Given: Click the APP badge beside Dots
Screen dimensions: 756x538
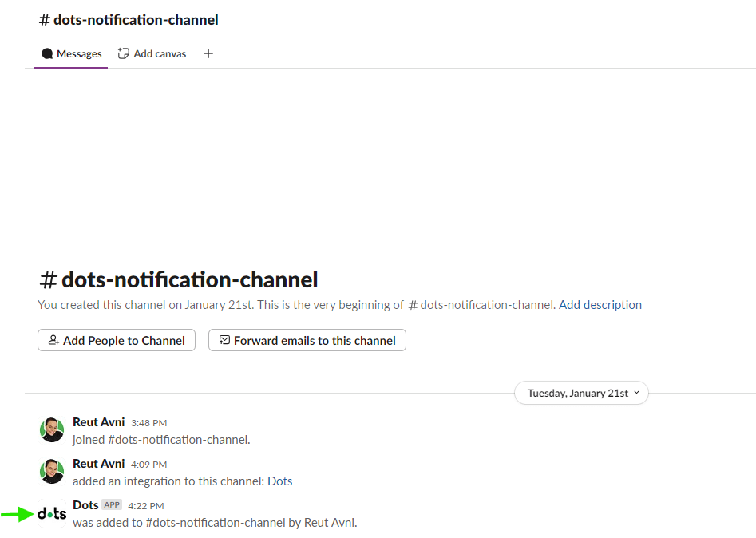Looking at the screenshot, I should coord(112,504).
